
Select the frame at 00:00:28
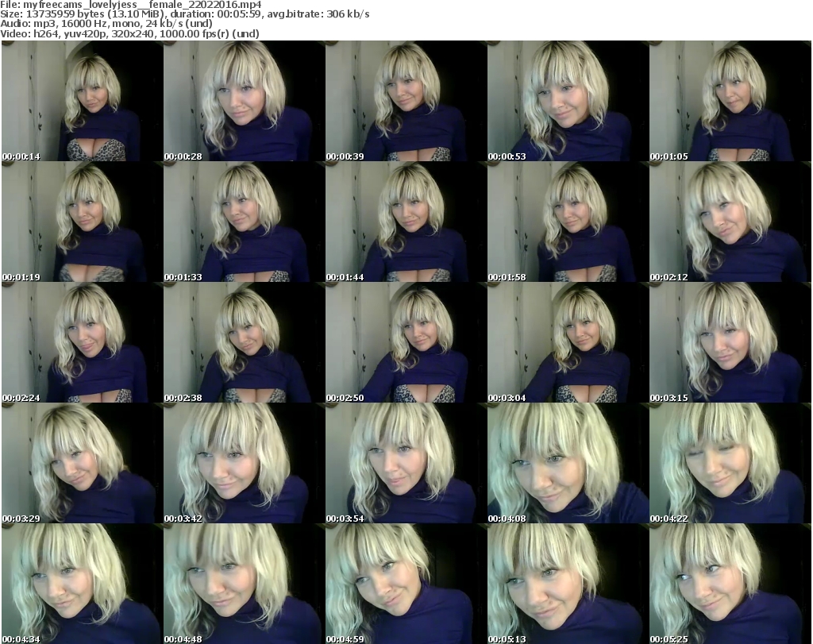click(245, 101)
